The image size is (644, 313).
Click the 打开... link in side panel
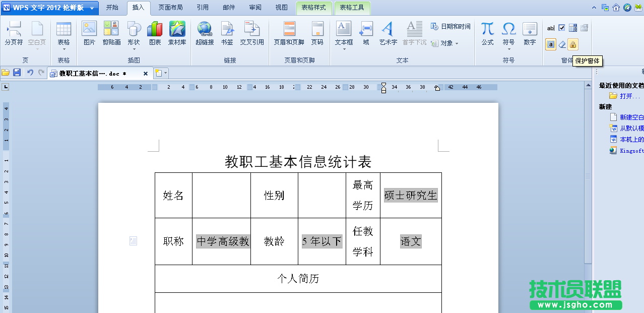(630, 96)
